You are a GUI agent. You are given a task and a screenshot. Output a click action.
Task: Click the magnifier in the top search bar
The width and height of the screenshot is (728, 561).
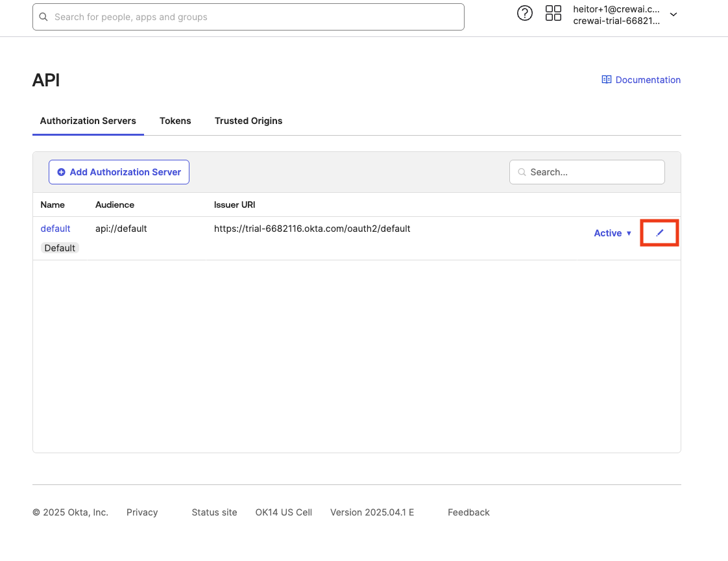[43, 17]
